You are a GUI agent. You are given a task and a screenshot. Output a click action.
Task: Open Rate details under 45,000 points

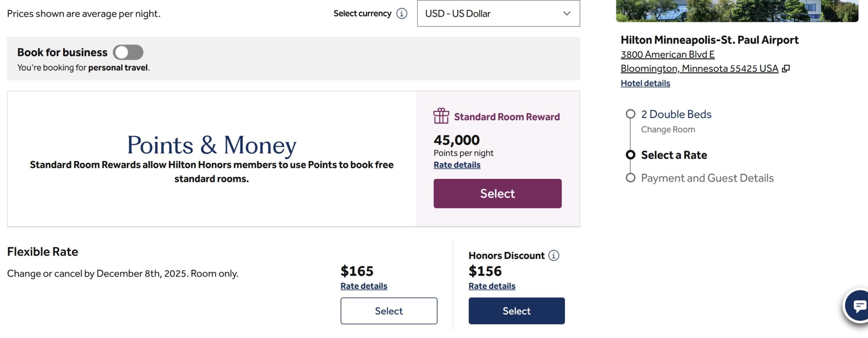(457, 165)
